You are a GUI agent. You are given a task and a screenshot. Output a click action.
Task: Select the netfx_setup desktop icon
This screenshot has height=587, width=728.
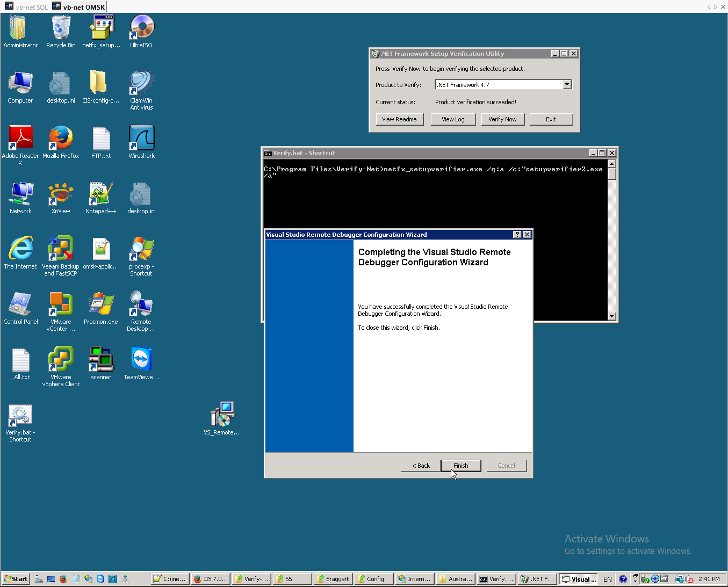pos(101,32)
